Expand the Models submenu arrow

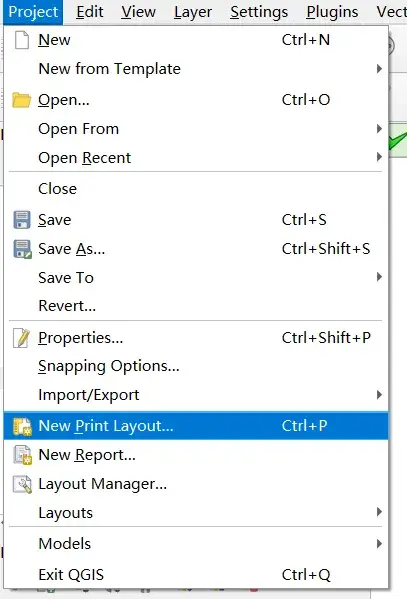coord(379,544)
